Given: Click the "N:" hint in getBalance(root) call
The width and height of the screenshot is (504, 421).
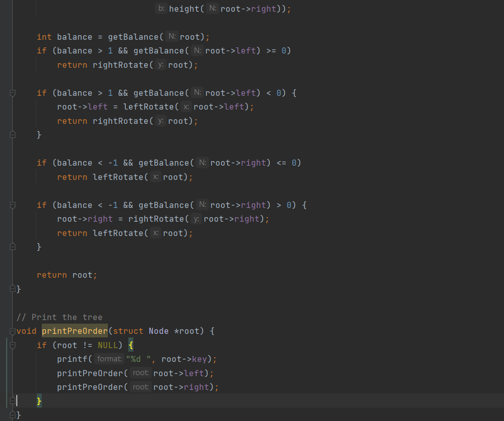Looking at the screenshot, I should pos(172,37).
